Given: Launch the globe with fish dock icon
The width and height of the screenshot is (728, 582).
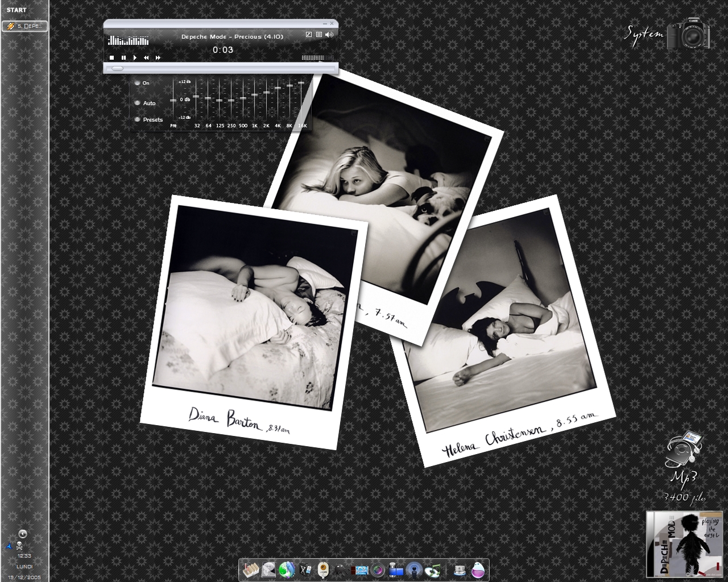Looking at the screenshot, I should click(x=287, y=570).
